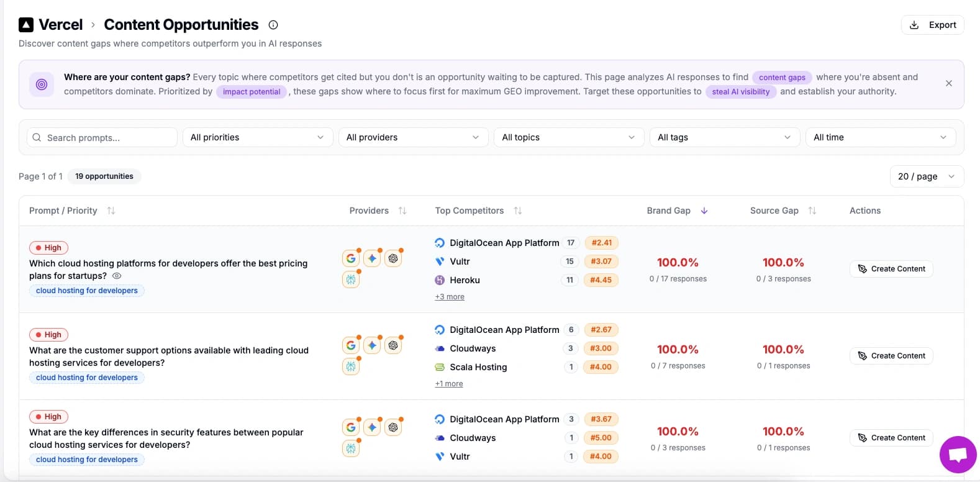Open the chat support bubble
The image size is (980, 482).
pyautogui.click(x=958, y=455)
